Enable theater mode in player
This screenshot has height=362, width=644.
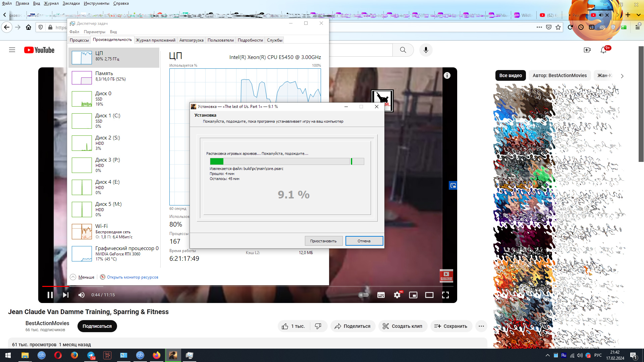[x=429, y=295]
